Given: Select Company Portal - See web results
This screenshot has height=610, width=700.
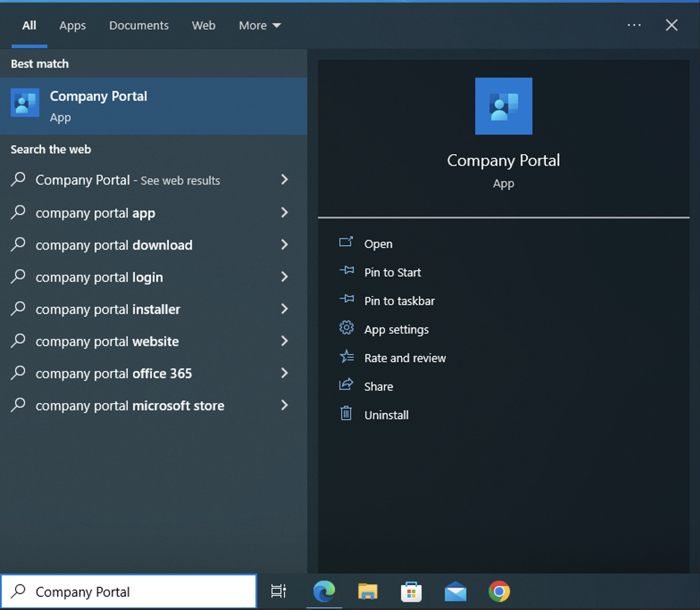Looking at the screenshot, I should (x=127, y=180).
